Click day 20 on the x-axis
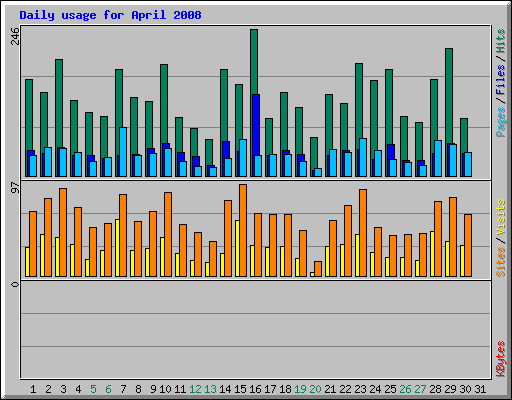 [x=315, y=389]
